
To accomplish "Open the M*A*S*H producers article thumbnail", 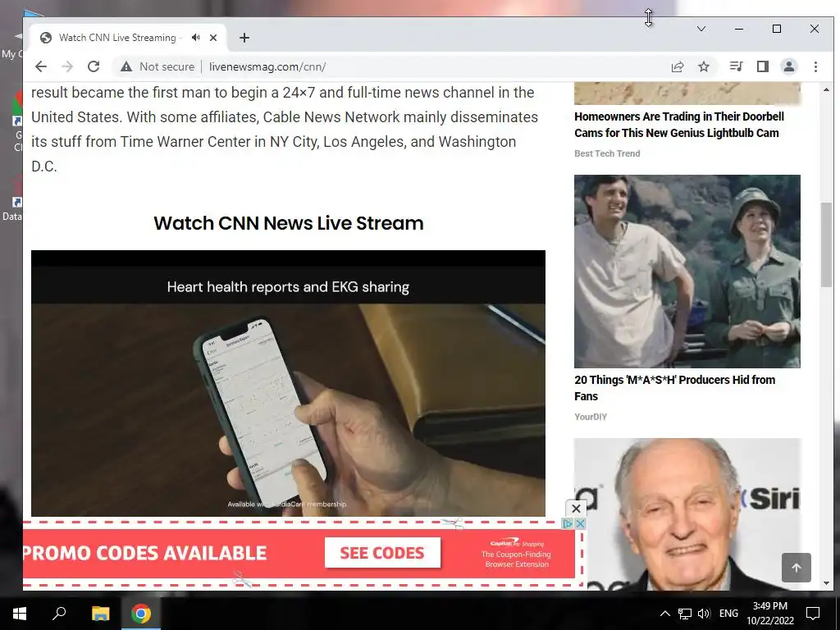I will point(687,271).
